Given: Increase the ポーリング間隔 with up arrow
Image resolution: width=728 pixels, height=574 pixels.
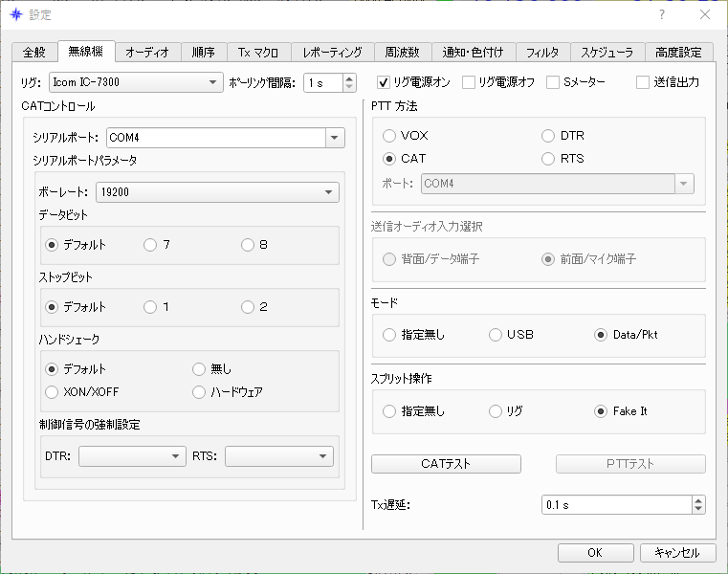Looking at the screenshot, I should 349,78.
